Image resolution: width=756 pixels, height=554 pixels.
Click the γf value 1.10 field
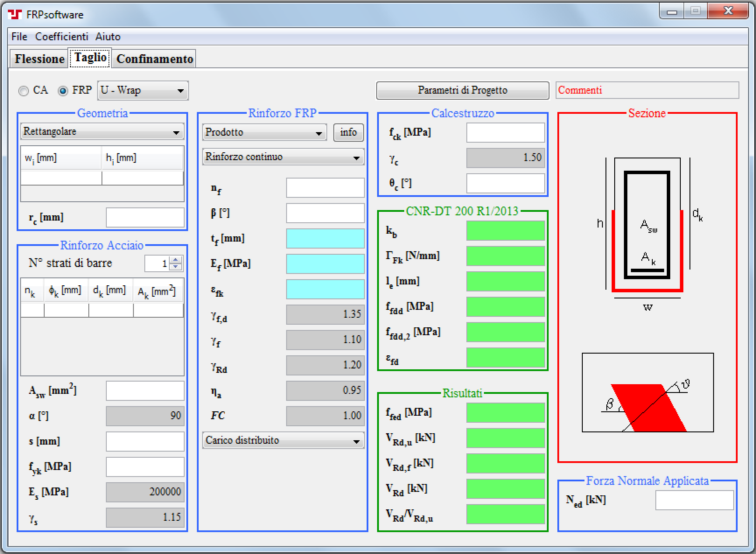325,340
